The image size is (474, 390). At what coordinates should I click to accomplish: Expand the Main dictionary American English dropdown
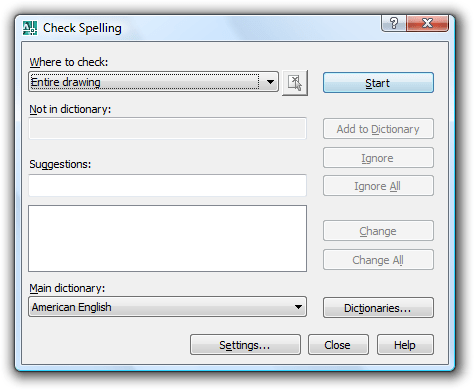pyautogui.click(x=167, y=307)
